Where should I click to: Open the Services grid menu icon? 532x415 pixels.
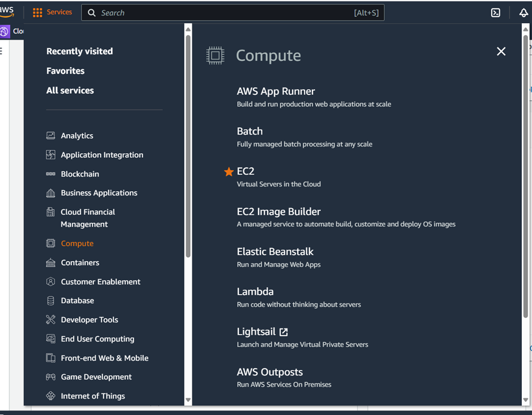pyautogui.click(x=37, y=12)
